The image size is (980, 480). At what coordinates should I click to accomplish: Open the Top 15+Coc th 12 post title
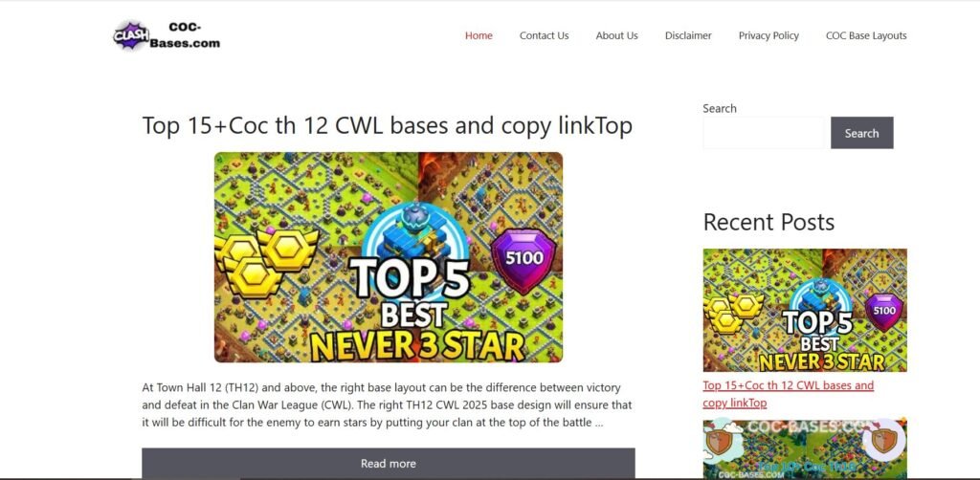pos(387,125)
